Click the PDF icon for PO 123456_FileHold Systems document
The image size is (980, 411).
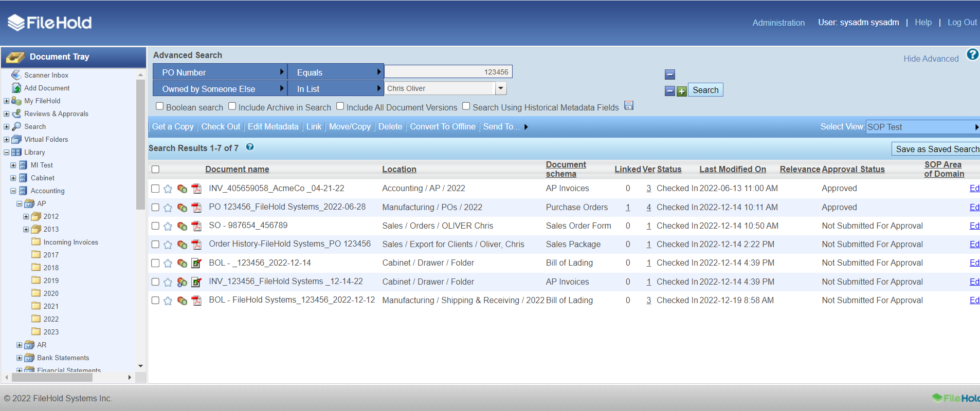196,208
